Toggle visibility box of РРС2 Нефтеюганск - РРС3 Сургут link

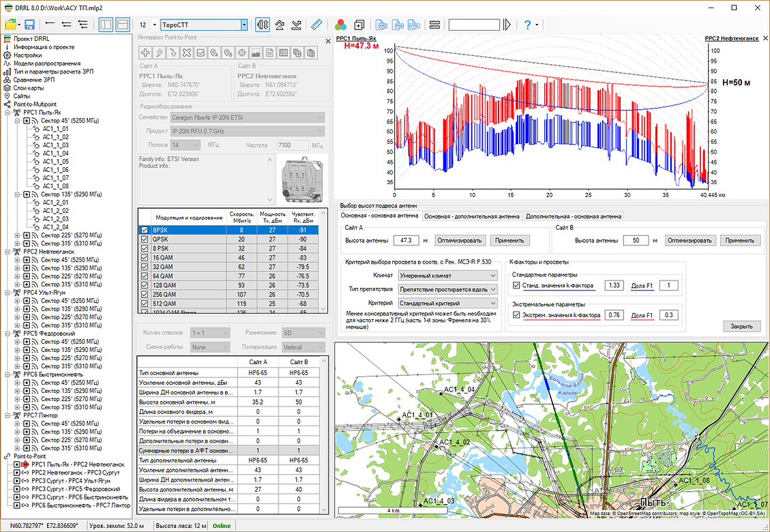(17, 473)
